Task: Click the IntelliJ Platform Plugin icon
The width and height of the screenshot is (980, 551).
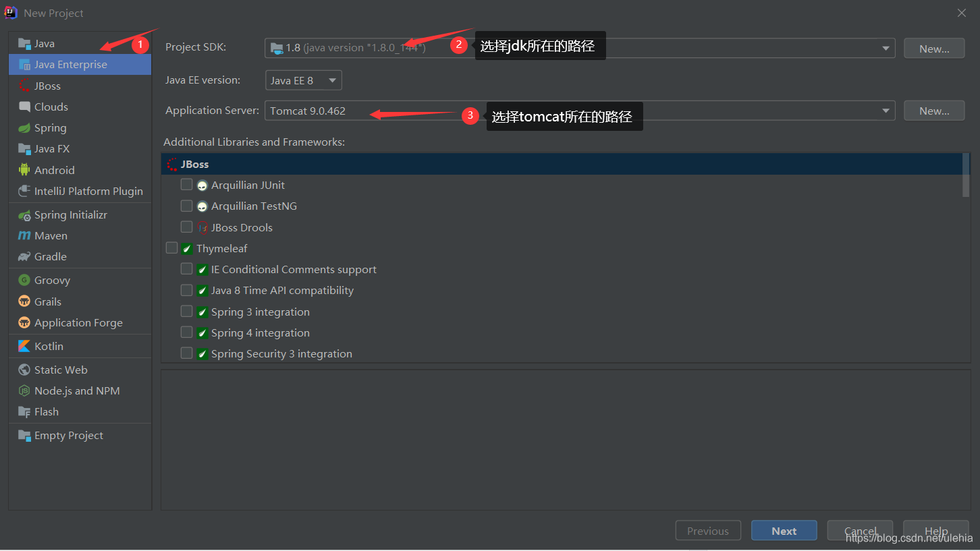Action: (x=24, y=191)
